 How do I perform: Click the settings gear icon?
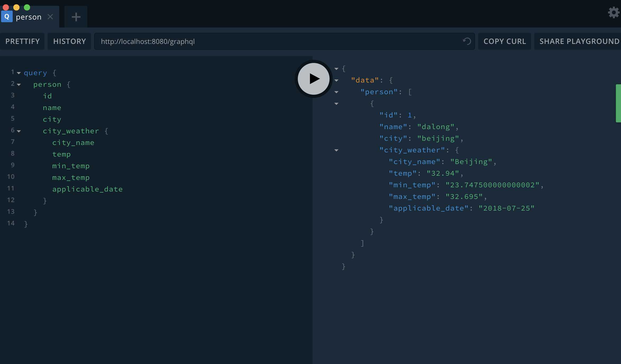pos(614,13)
